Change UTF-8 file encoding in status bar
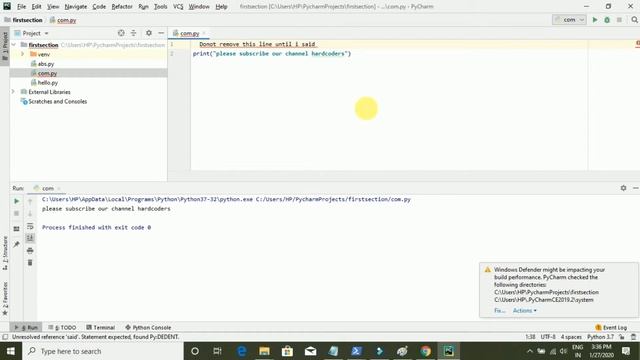 (548, 337)
